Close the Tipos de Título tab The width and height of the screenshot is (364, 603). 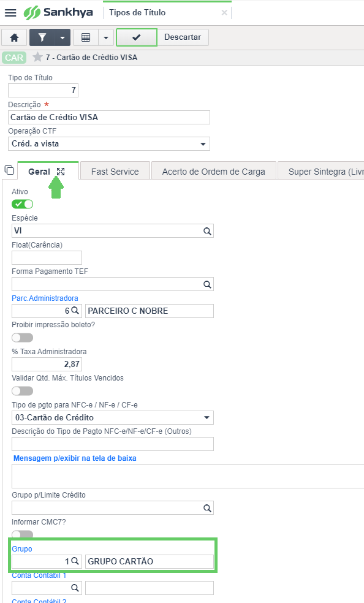(224, 13)
